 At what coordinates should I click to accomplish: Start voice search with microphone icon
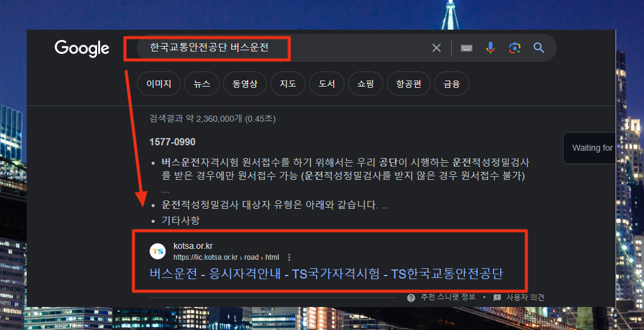pos(491,48)
